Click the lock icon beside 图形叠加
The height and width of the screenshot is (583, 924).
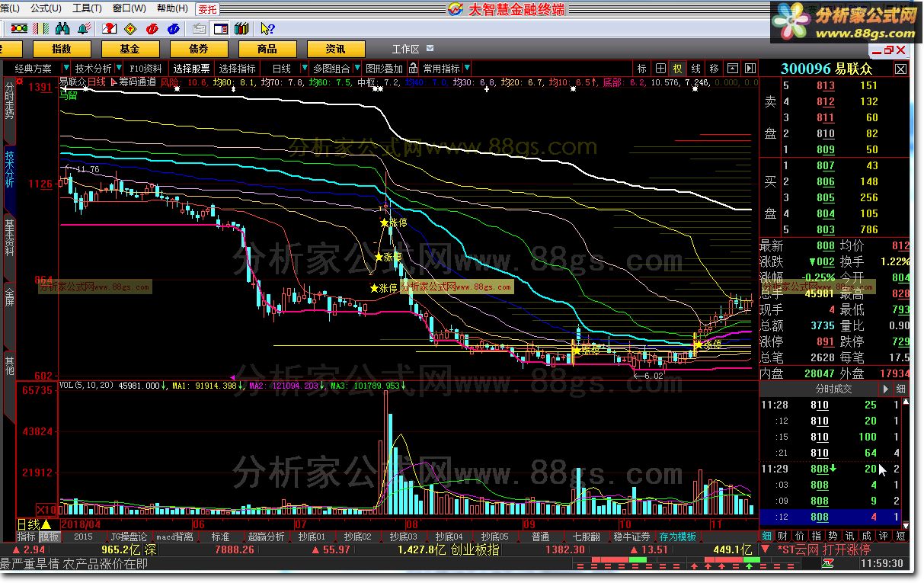click(x=412, y=69)
